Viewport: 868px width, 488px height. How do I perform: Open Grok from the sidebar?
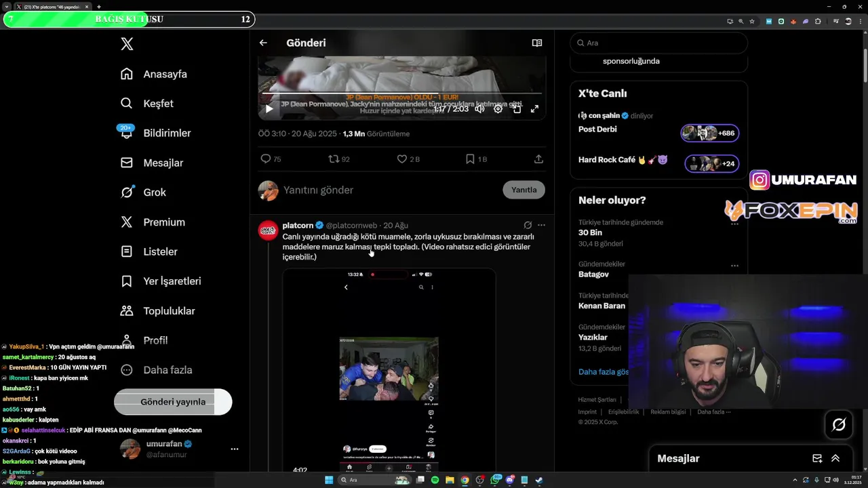(142, 192)
